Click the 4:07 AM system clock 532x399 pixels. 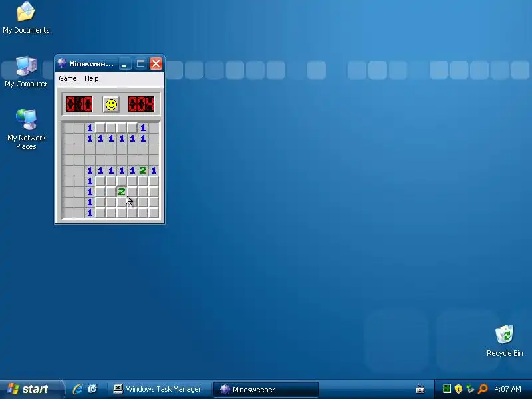(507, 389)
